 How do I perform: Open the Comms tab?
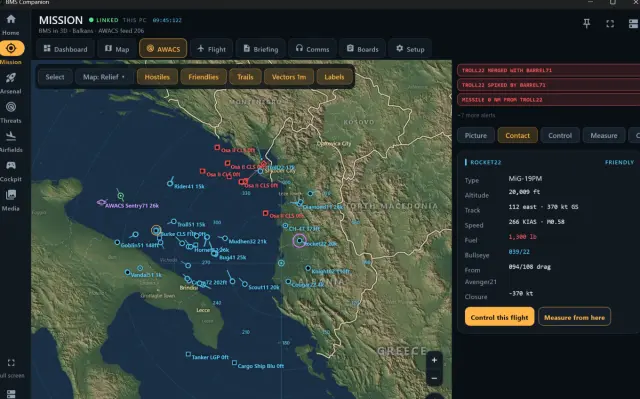pyautogui.click(x=313, y=49)
